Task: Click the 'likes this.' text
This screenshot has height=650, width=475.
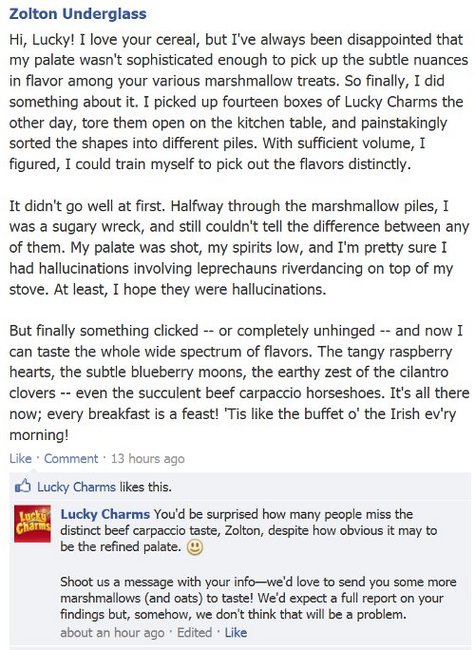Action: [x=145, y=486]
